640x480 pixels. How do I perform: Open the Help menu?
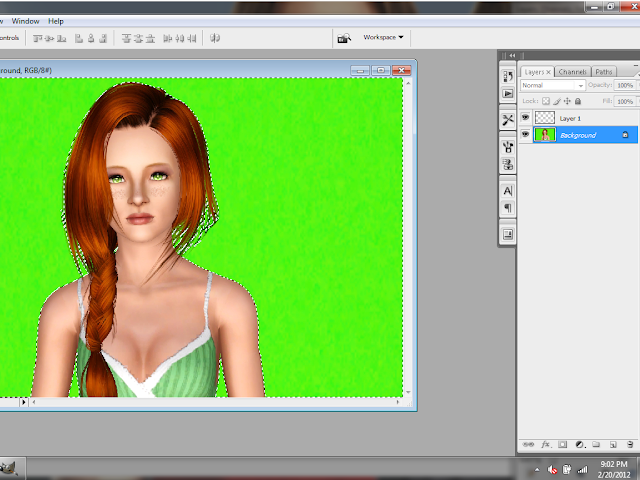(x=56, y=20)
